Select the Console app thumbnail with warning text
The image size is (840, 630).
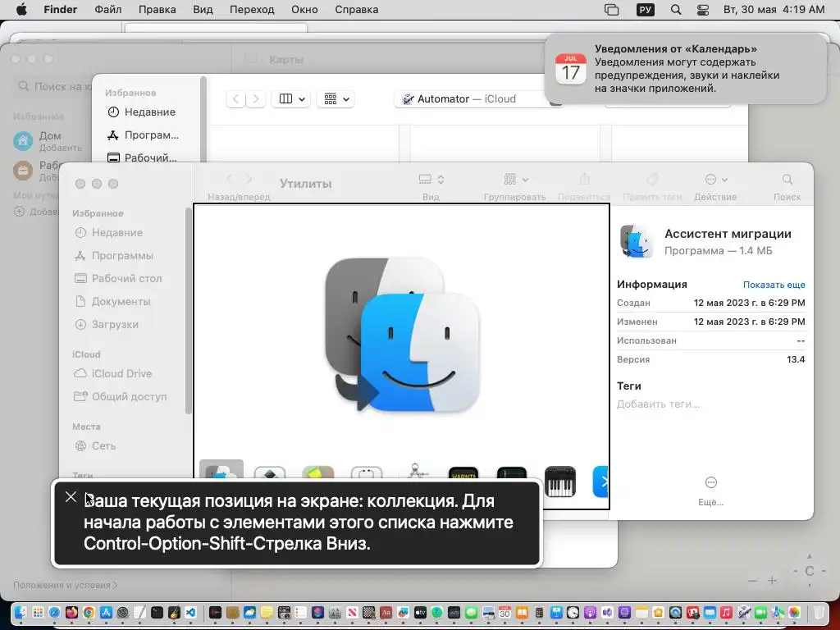point(463,476)
